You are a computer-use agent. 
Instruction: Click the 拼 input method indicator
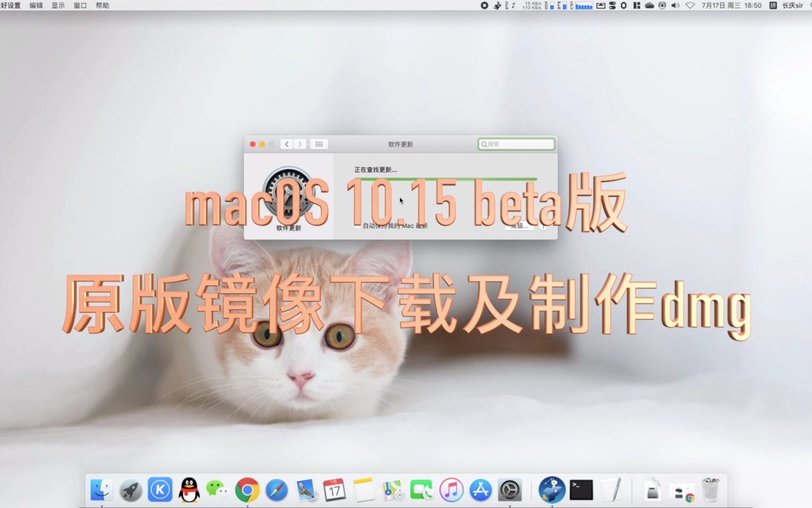(774, 6)
